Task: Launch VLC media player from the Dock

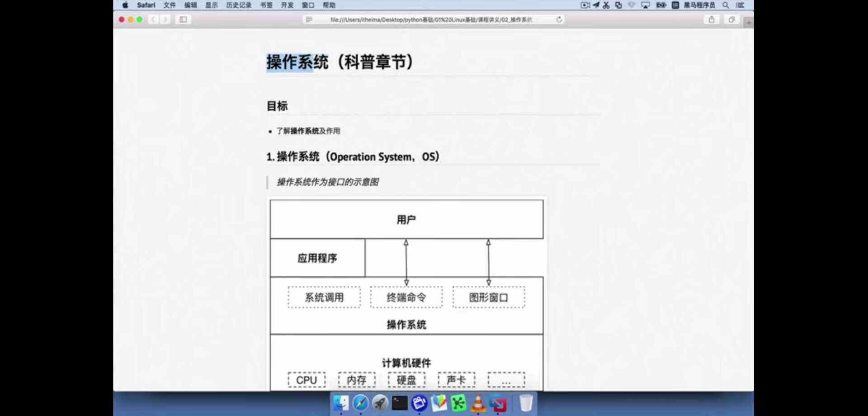Action: (478, 403)
